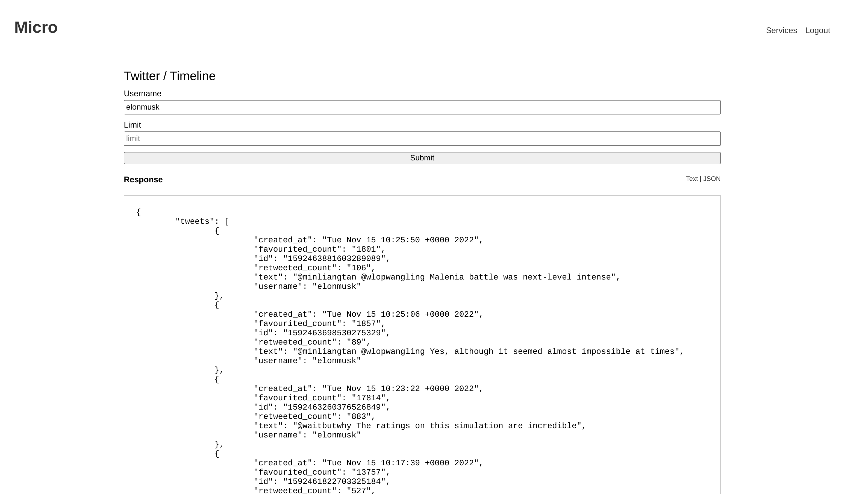Focus the Limit input field
Screen dimensions: 868x494
tap(422, 139)
